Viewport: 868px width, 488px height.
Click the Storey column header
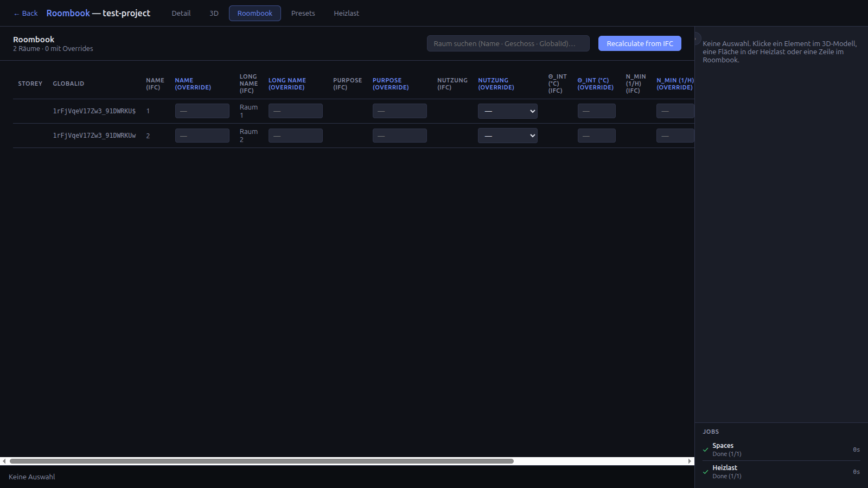30,84
